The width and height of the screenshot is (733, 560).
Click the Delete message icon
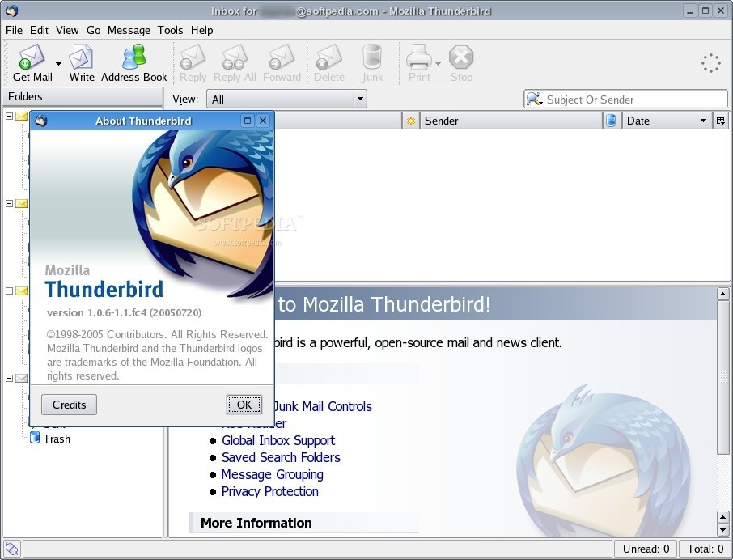click(x=329, y=57)
